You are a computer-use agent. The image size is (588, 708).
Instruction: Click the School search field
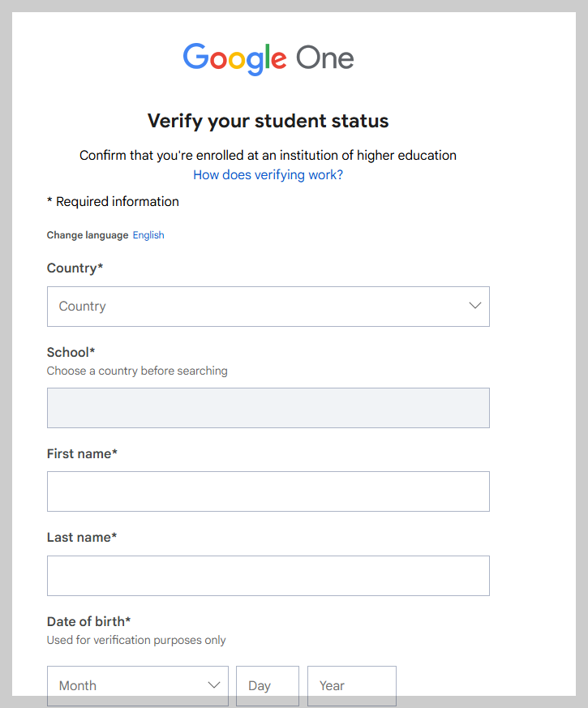click(x=268, y=408)
